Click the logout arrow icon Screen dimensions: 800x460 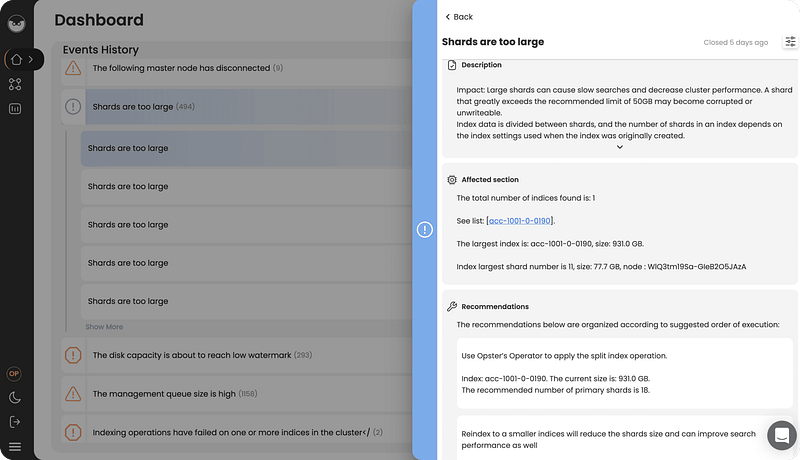pyautogui.click(x=15, y=422)
